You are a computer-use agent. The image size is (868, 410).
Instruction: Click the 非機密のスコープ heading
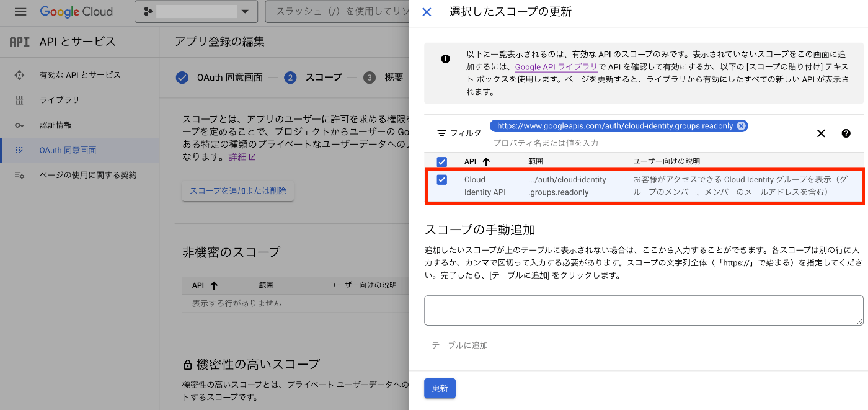coord(231,252)
